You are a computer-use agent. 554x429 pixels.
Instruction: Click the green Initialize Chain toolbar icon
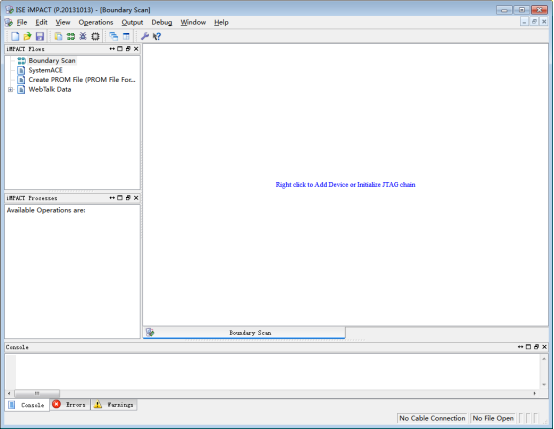click(x=71, y=36)
